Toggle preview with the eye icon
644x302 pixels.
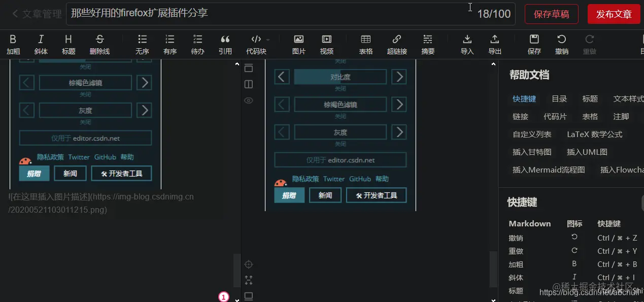pos(248,100)
